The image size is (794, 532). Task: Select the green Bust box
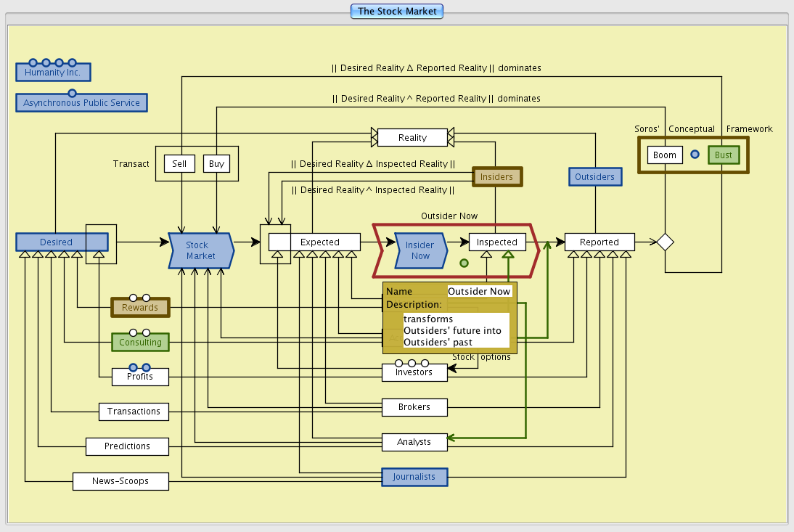tap(724, 155)
